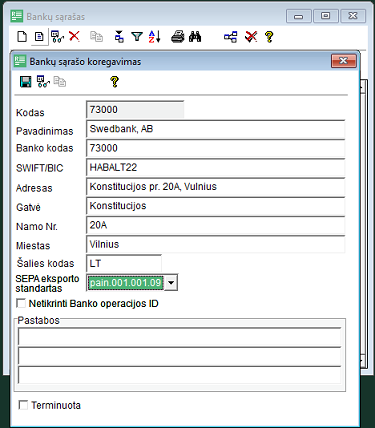Open the edit record icon in Bankų sąrašas toolbar
This screenshot has height=428, width=375.
(39, 36)
